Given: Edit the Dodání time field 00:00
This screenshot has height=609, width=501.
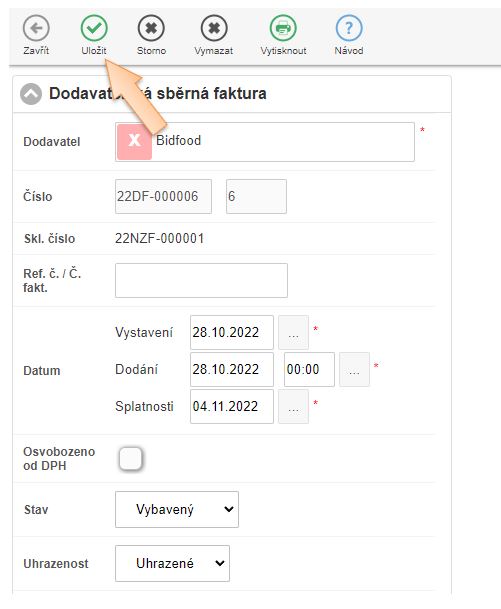Looking at the screenshot, I should [x=309, y=369].
